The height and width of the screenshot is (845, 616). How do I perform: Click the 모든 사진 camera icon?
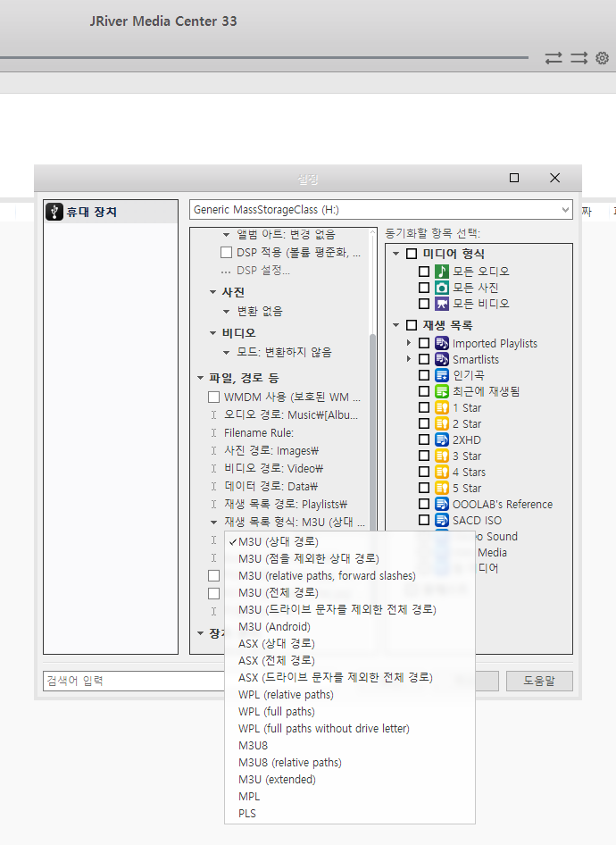click(442, 288)
